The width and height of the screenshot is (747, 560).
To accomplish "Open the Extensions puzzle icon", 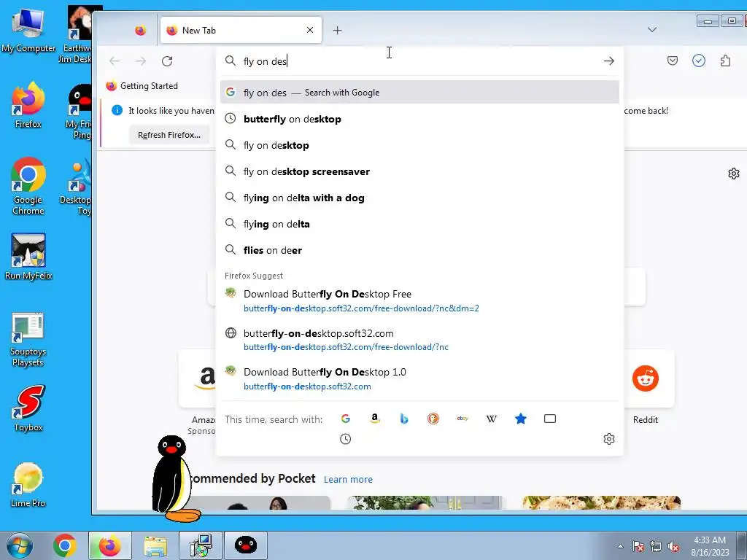I will [x=725, y=61].
